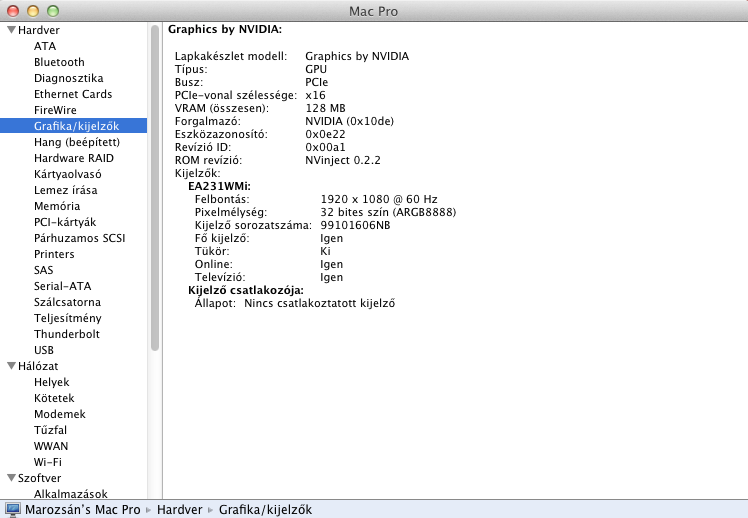Click Grafika/kijelzők in the path bar

(265, 509)
